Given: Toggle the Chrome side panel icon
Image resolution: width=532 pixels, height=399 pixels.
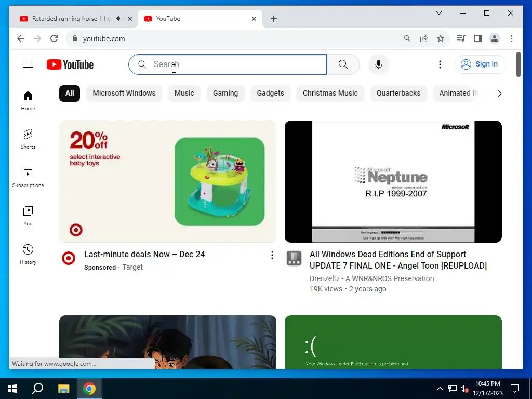Looking at the screenshot, I should click(x=478, y=38).
